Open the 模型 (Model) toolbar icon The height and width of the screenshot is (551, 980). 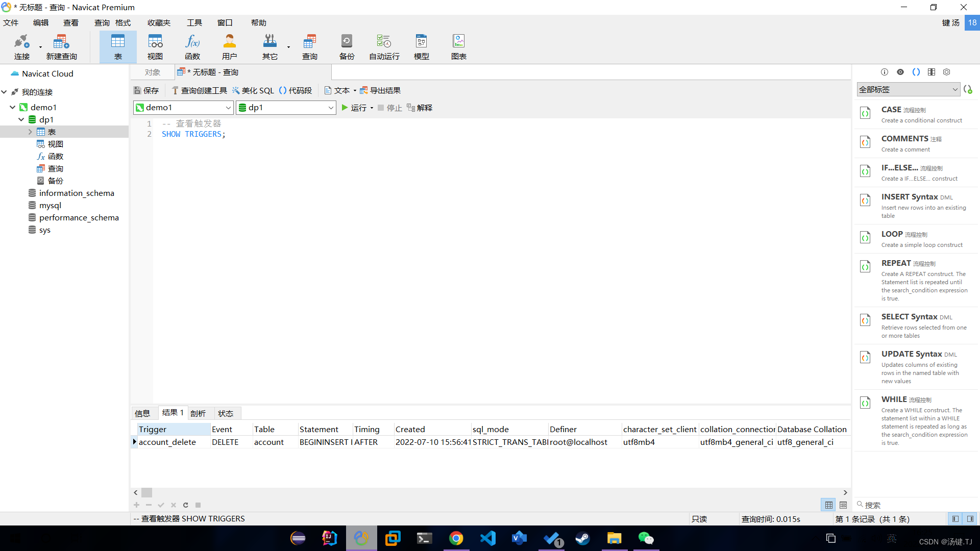[421, 46]
